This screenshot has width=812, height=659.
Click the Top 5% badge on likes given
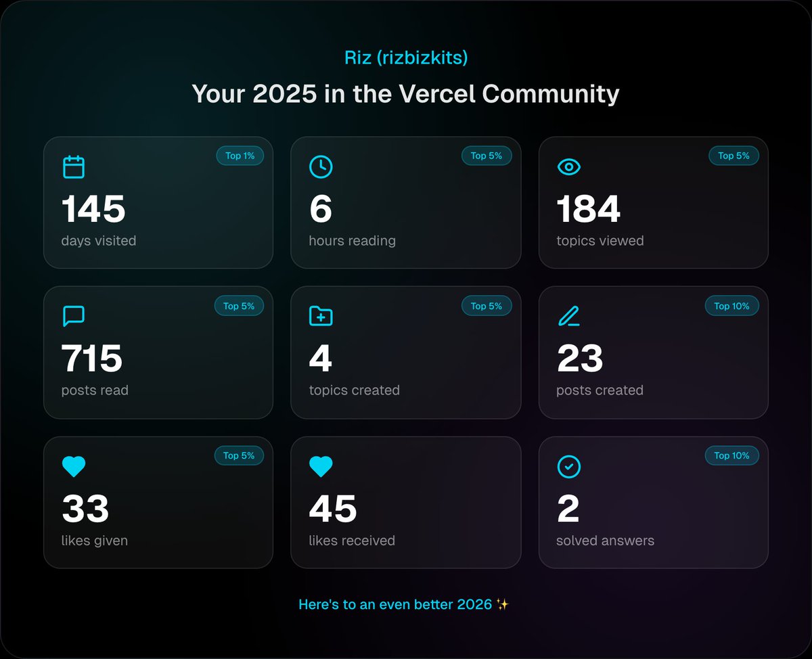pos(239,455)
